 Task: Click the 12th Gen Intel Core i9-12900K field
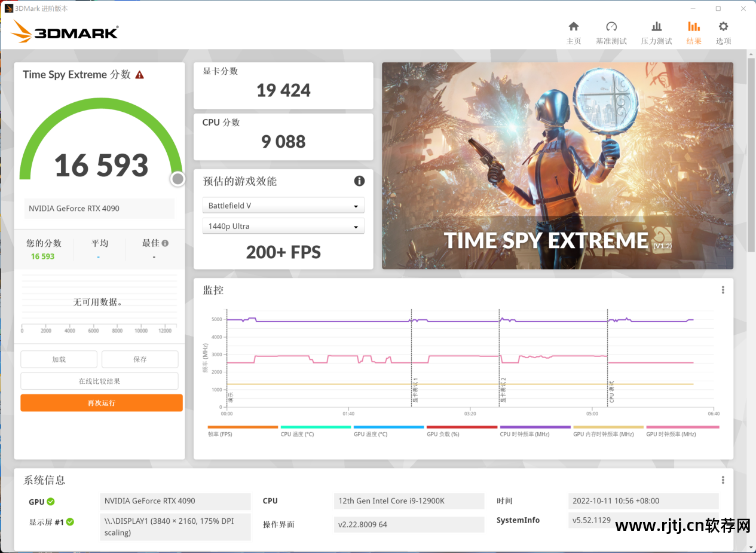[409, 501]
